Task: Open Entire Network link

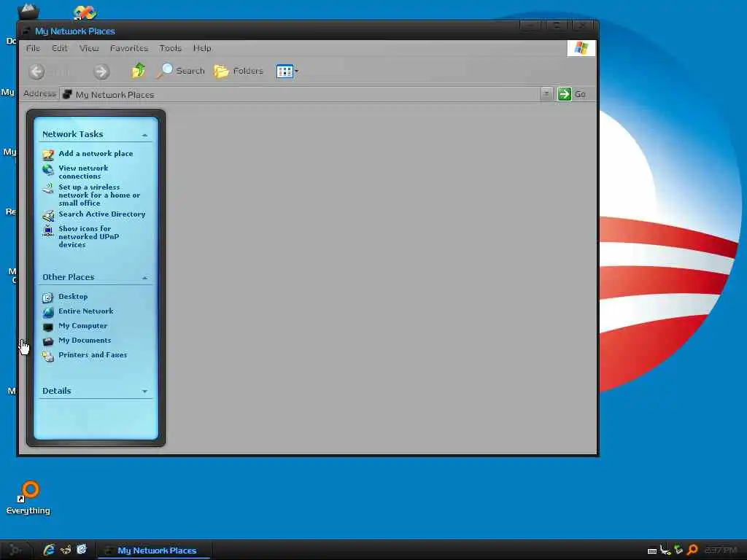Action: click(x=86, y=311)
